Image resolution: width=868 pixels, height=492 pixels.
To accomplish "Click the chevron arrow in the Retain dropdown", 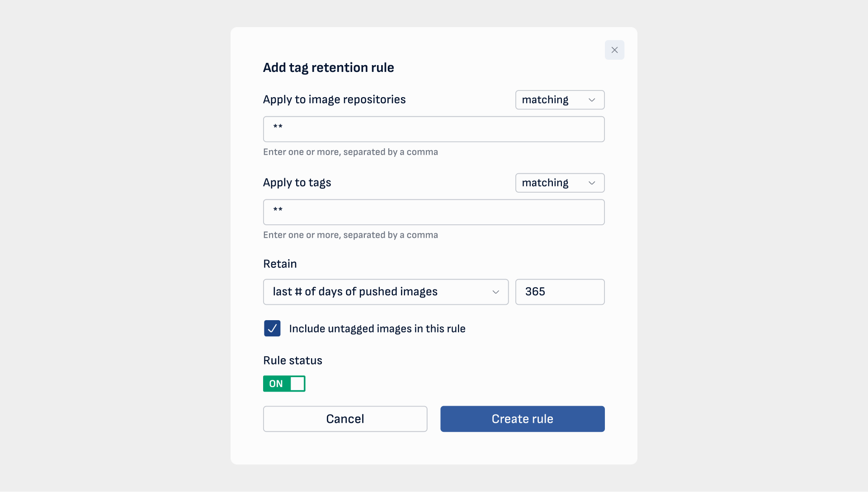I will (x=495, y=292).
